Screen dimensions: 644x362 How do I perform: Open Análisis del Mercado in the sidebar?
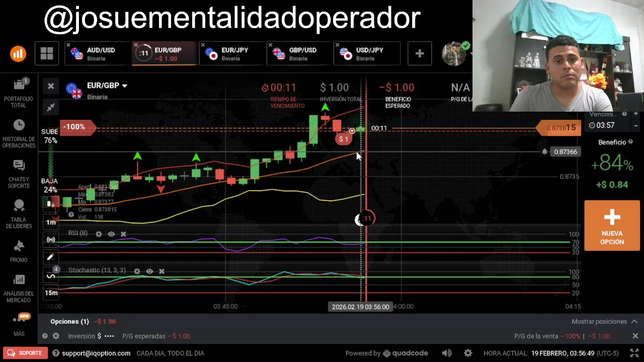[x=19, y=289]
